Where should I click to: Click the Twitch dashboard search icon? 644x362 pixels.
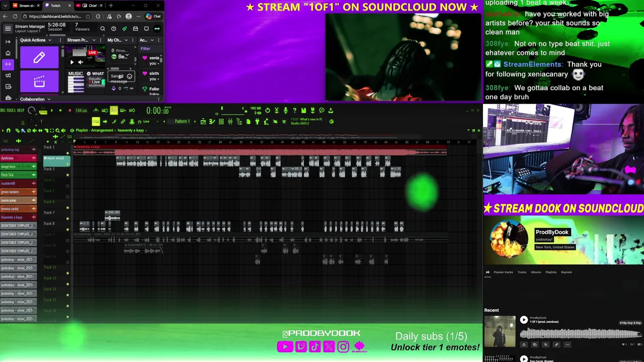pyautogui.click(x=103, y=29)
